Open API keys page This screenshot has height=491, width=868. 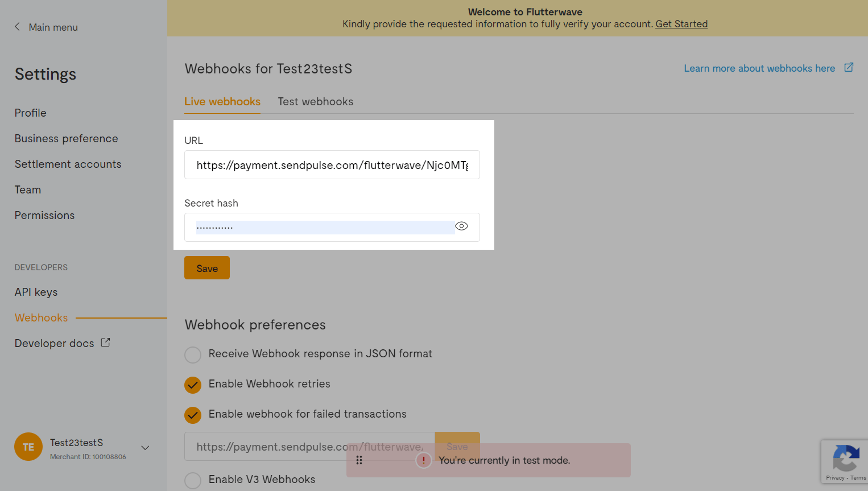click(36, 292)
